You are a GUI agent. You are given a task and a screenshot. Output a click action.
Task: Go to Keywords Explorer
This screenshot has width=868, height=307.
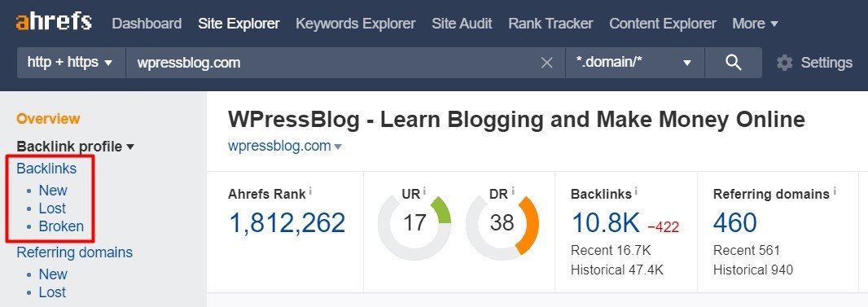pos(355,24)
